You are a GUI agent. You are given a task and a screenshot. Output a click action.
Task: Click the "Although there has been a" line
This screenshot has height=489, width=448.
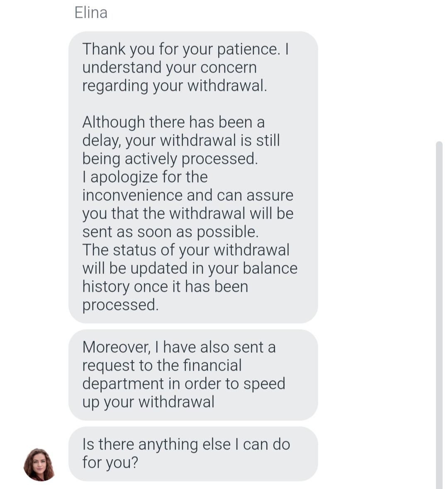tap(173, 122)
